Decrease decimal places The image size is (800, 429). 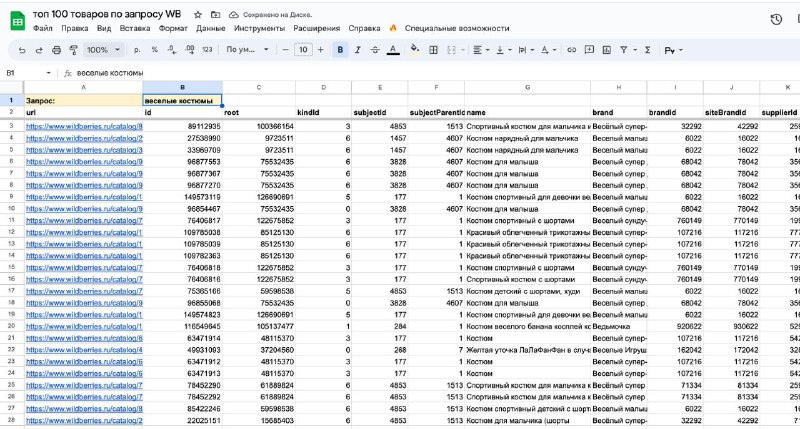tap(172, 50)
